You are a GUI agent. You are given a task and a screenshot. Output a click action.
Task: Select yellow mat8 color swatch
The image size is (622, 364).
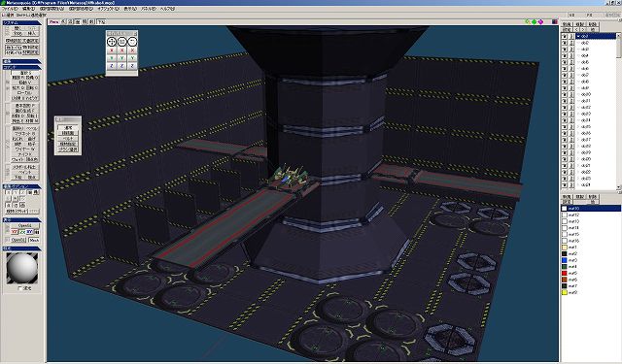(565, 292)
